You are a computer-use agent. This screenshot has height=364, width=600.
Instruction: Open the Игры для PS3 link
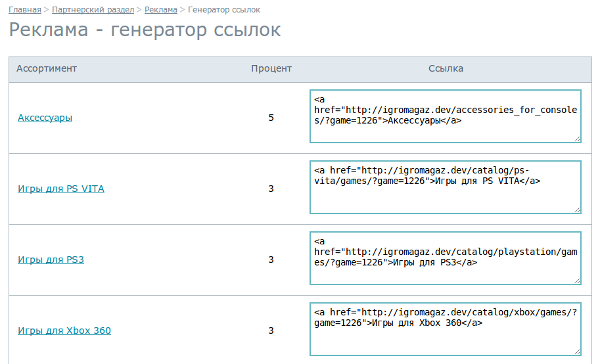pos(51,260)
